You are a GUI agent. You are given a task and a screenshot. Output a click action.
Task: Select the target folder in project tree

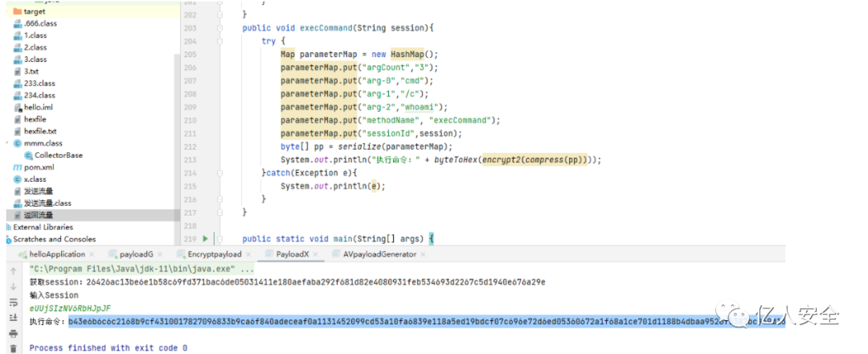tap(35, 11)
